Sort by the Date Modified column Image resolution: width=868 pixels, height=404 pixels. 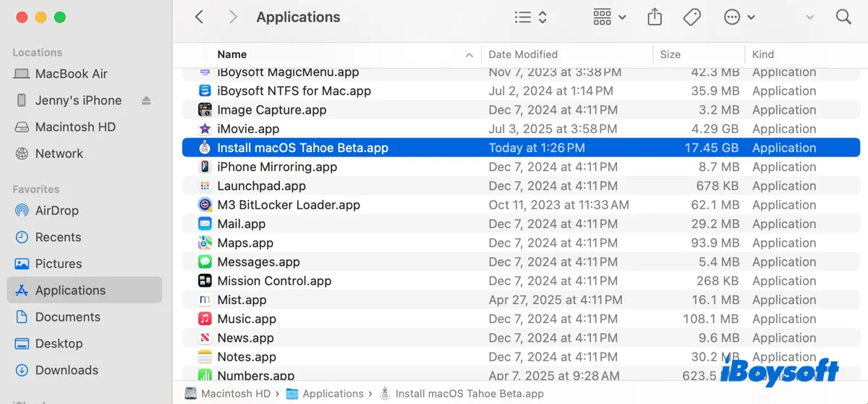point(523,54)
